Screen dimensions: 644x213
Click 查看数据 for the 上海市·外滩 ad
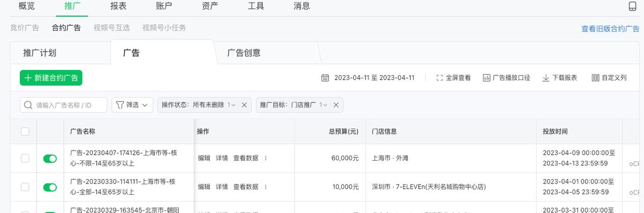coord(246,158)
